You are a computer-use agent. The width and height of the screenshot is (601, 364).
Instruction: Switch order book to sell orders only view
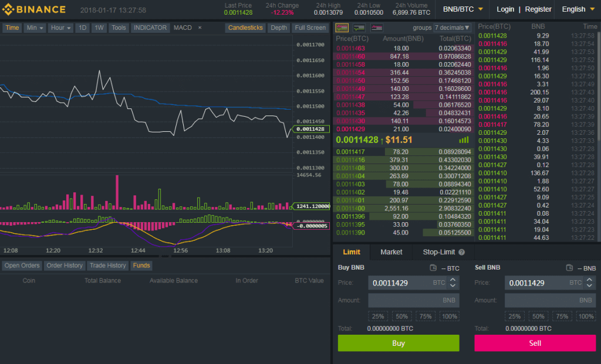[x=378, y=28]
